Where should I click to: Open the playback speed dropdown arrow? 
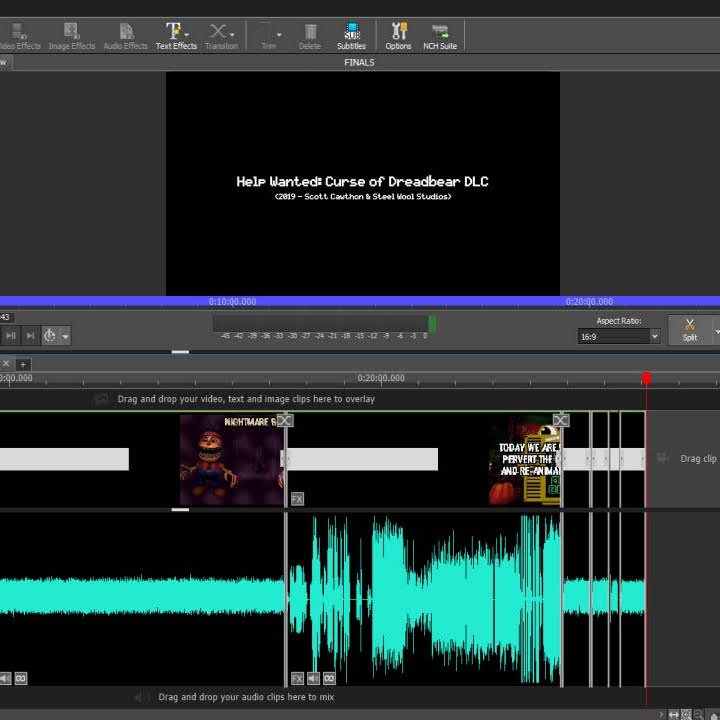[66, 336]
